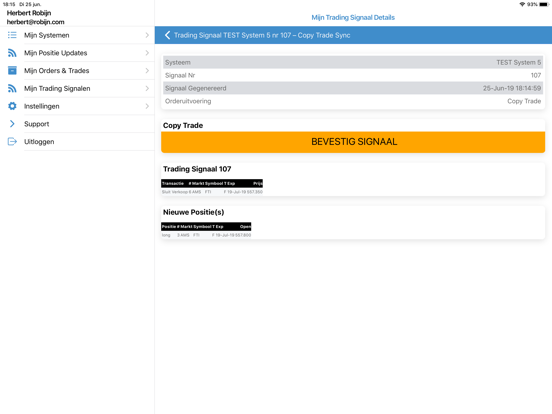
Task: Expand Mijn Systemen with its chevron
Action: [x=147, y=35]
